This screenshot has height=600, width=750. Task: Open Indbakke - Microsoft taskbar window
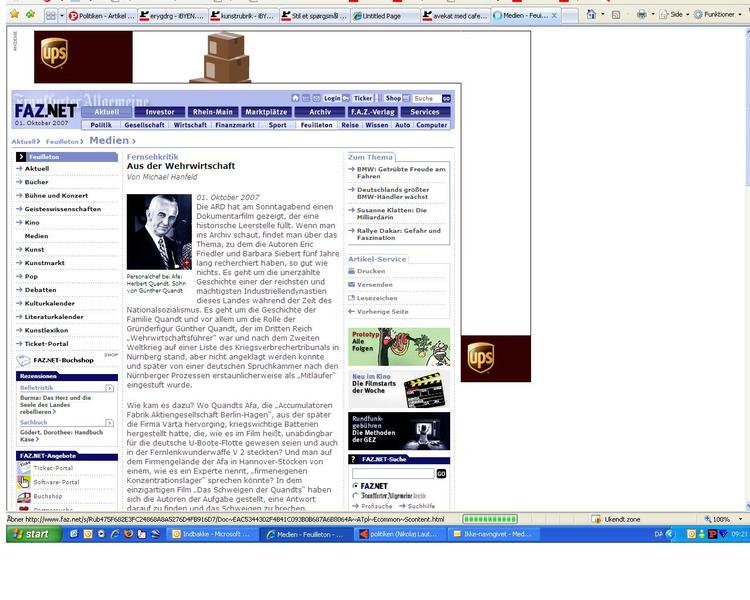click(213, 534)
